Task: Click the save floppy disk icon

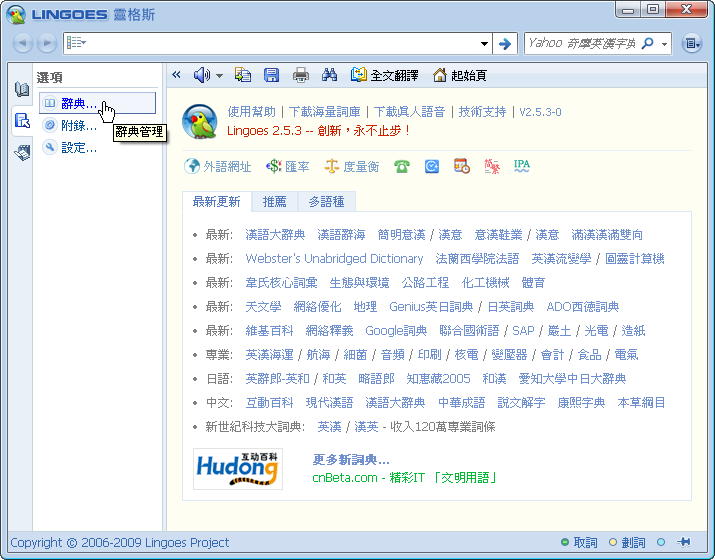Action: point(271,75)
